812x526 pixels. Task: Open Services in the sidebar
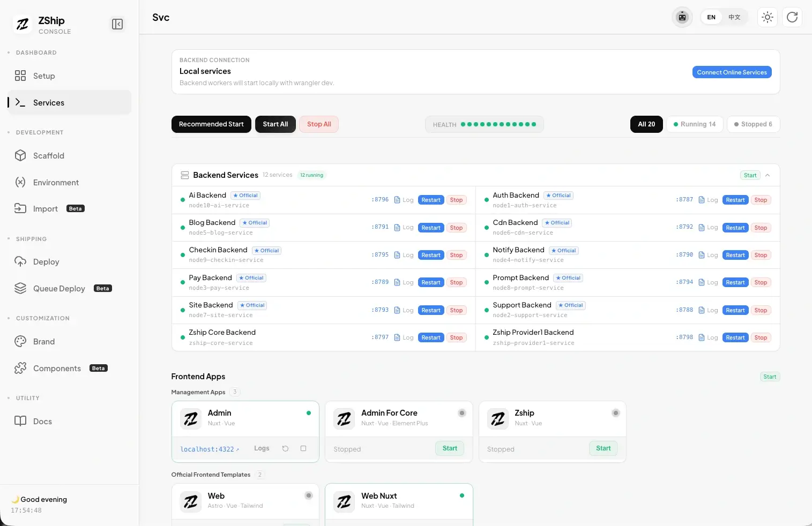point(70,102)
